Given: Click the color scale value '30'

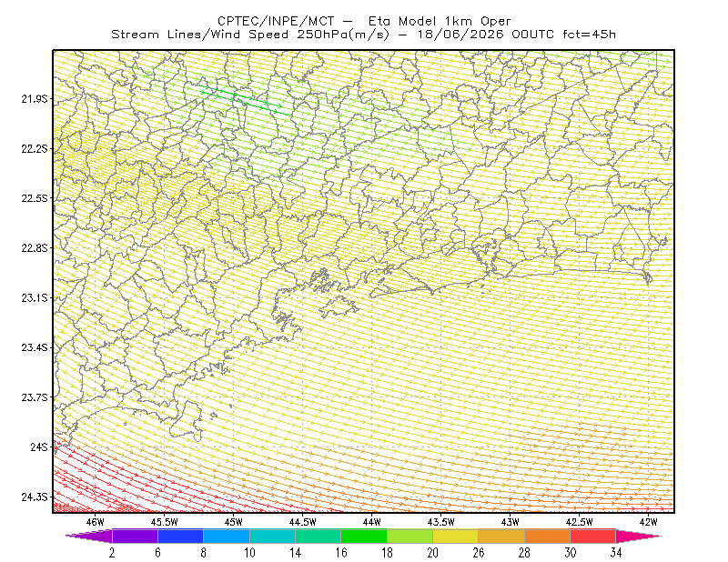Looking at the screenshot, I should pos(571,553).
